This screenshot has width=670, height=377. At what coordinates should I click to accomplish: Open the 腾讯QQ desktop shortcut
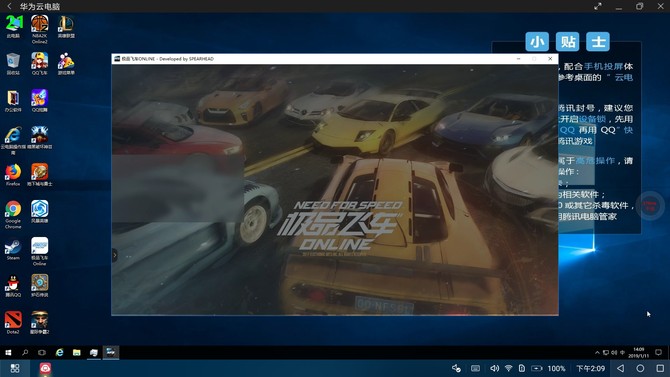pyautogui.click(x=13, y=286)
